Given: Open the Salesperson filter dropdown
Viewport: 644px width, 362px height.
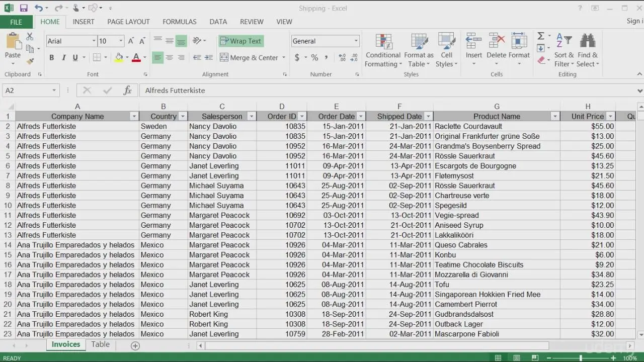Looking at the screenshot, I should [251, 117].
